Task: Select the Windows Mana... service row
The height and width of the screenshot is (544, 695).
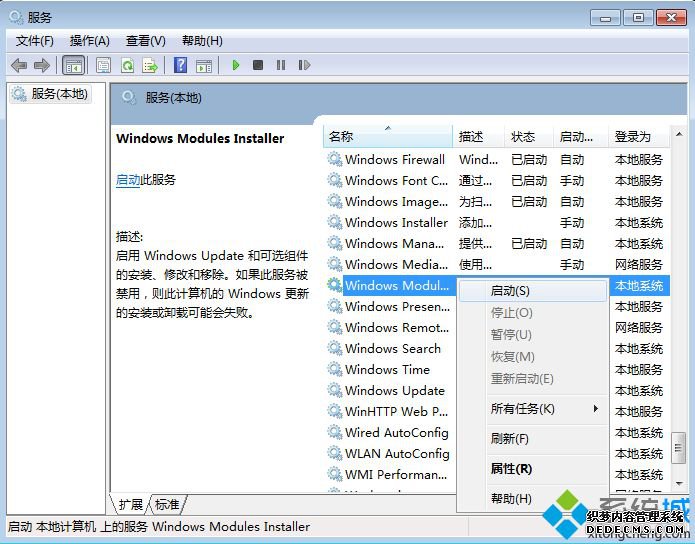Action: [496, 243]
